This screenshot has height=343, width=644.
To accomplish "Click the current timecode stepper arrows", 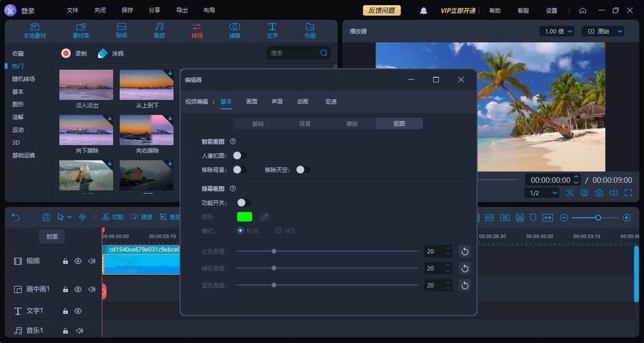I will (576, 180).
